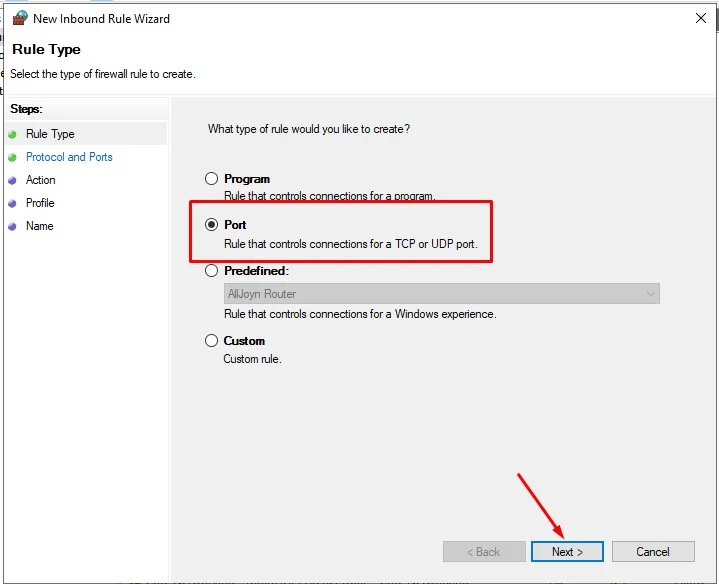This screenshot has height=584, width=719.
Task: Click the disabled Back button
Action: point(484,551)
